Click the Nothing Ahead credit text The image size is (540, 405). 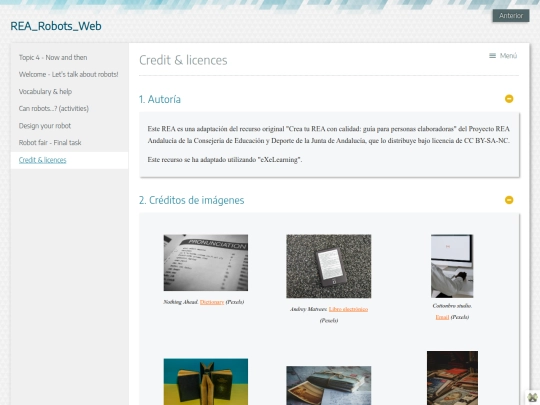coord(181,302)
